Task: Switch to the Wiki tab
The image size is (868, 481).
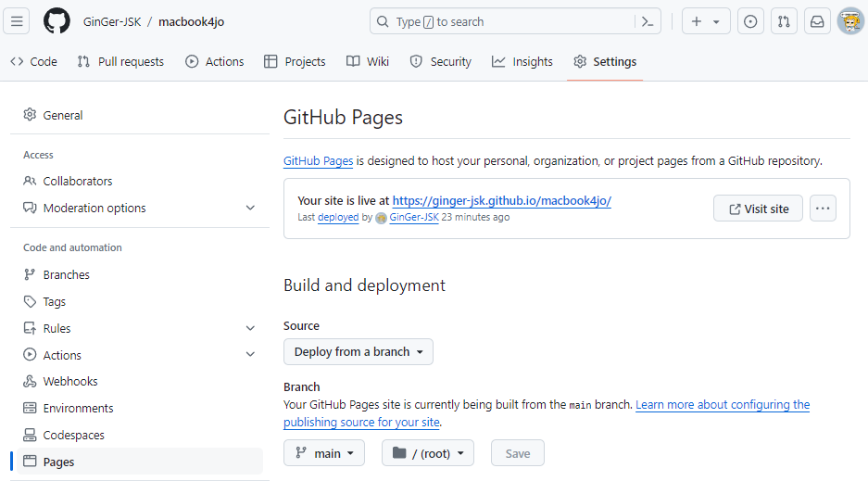Action: tap(368, 61)
